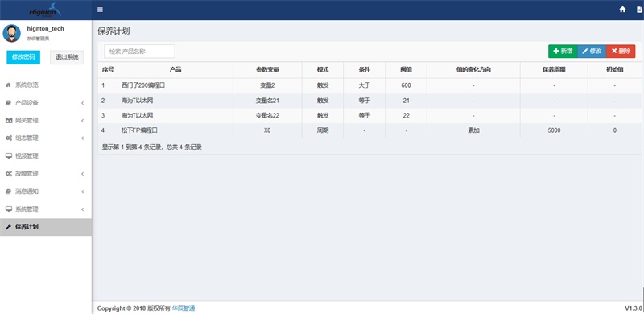Screen dimensions: 644x314
Task: Open 系统总览 home icon in sidebar
Action: (8, 85)
